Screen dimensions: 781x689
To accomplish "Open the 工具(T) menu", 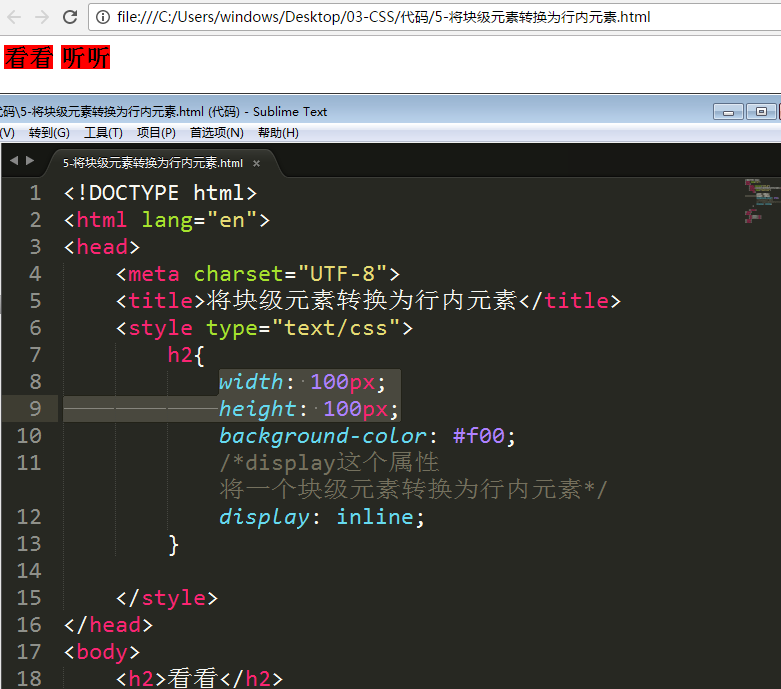I will click(103, 132).
